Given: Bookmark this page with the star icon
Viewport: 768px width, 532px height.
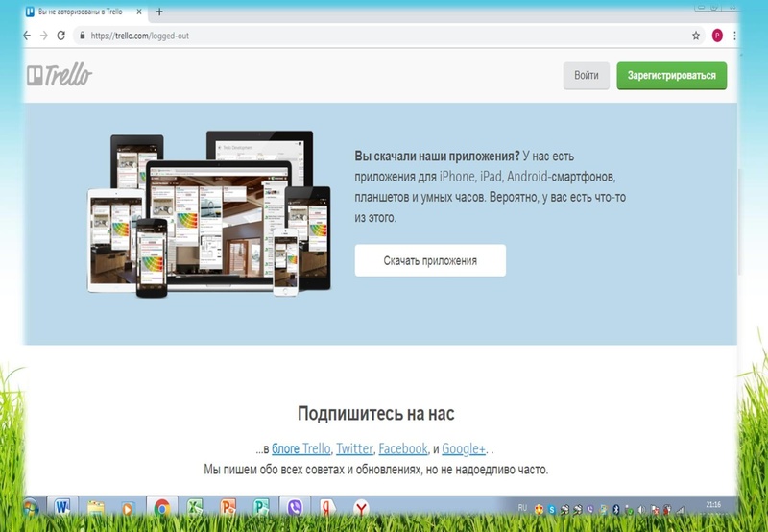Looking at the screenshot, I should 696,36.
